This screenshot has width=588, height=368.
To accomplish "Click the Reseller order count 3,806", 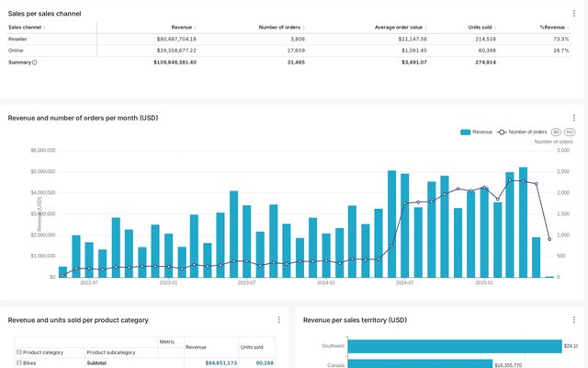I will (298, 39).
